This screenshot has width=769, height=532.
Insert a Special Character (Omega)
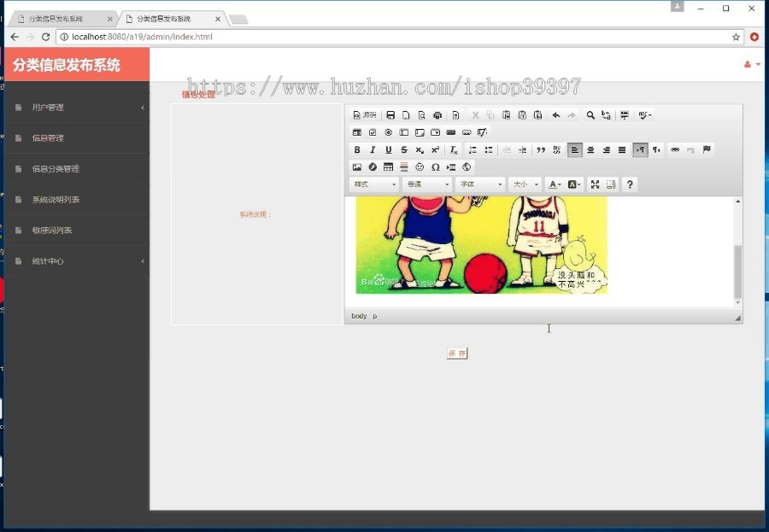(x=436, y=167)
